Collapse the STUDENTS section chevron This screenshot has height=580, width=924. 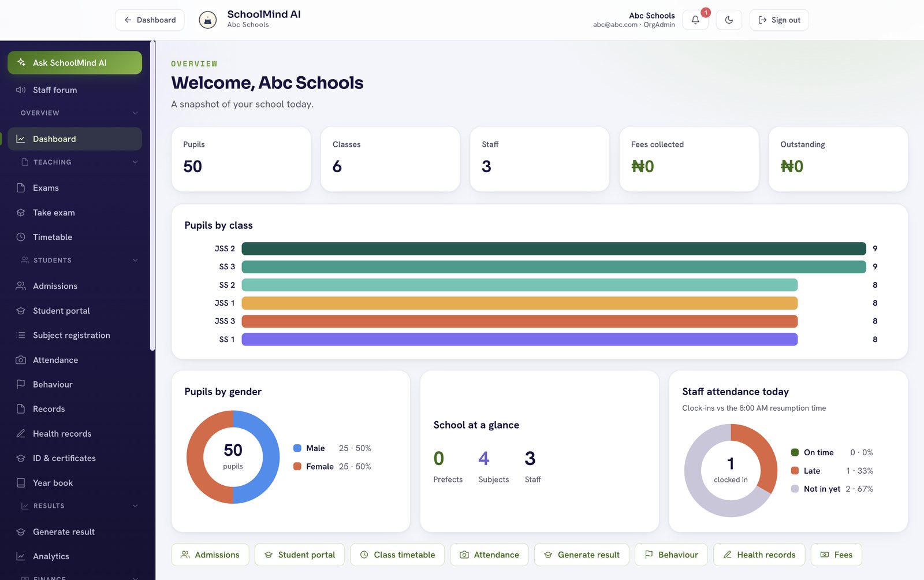pyautogui.click(x=135, y=261)
